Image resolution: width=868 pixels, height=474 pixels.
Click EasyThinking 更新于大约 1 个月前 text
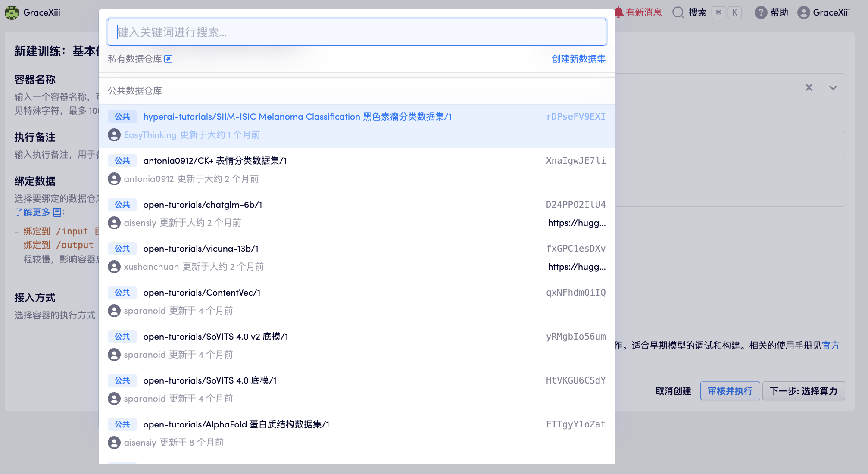[x=192, y=135]
